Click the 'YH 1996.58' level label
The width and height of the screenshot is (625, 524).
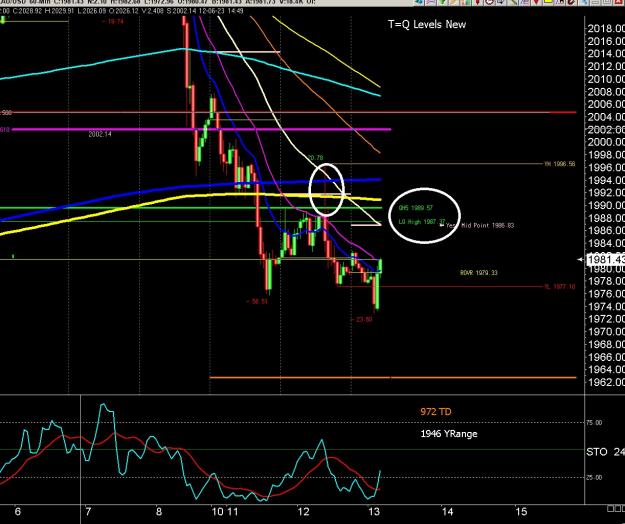[560, 164]
